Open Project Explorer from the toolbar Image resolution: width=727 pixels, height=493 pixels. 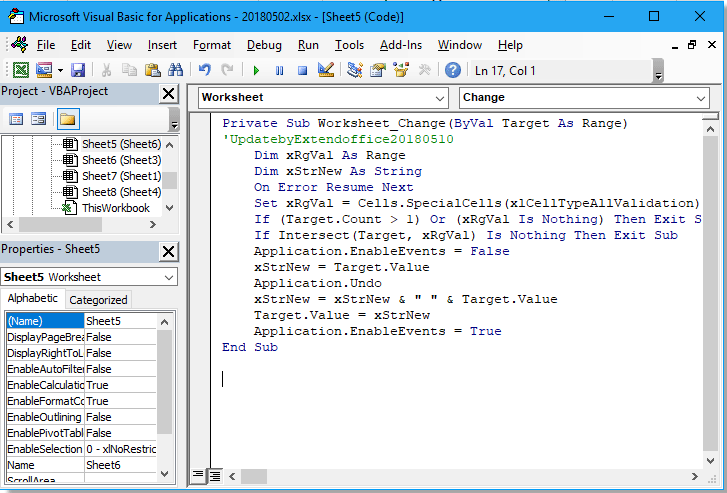tap(354, 70)
